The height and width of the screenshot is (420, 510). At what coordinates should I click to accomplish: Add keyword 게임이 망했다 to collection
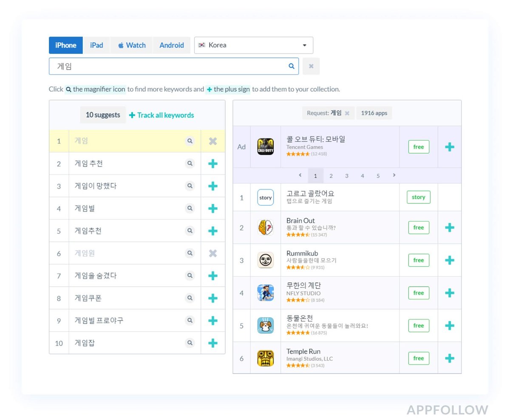tap(213, 186)
